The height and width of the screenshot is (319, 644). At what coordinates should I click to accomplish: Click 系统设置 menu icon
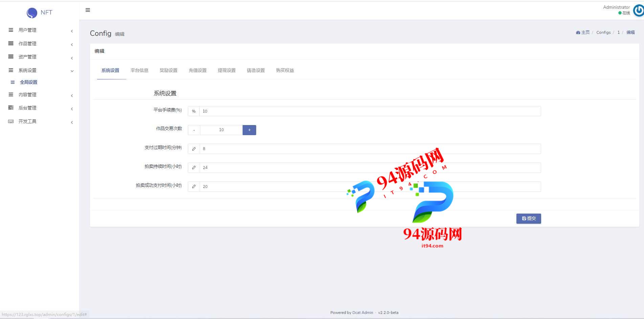pos(11,70)
